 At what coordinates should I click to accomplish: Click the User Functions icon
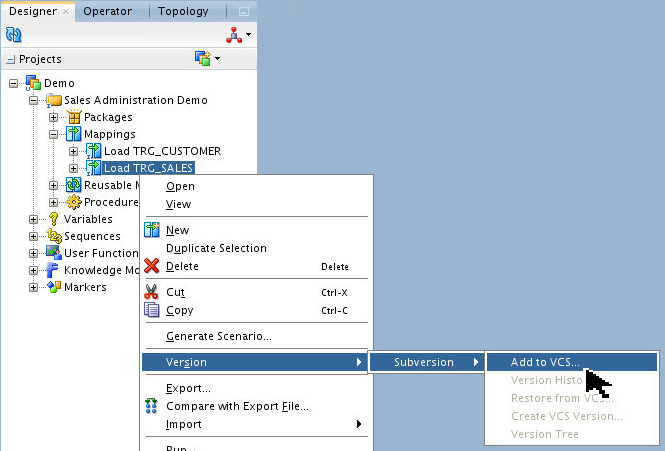(53, 253)
